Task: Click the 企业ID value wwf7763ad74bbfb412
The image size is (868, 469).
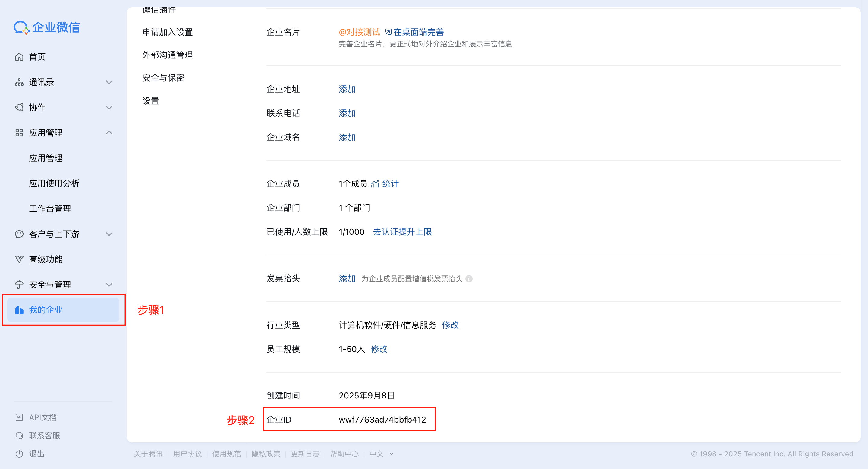Action: pos(382,420)
